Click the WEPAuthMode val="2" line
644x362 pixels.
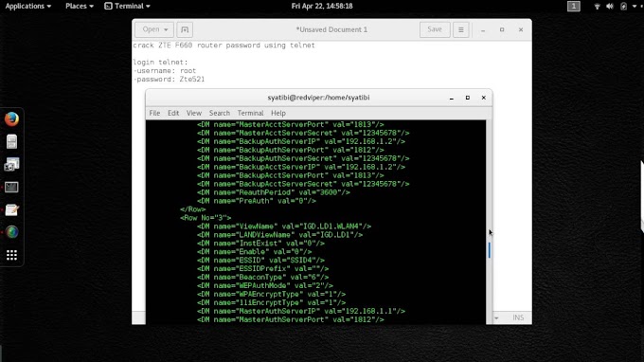click(x=265, y=285)
